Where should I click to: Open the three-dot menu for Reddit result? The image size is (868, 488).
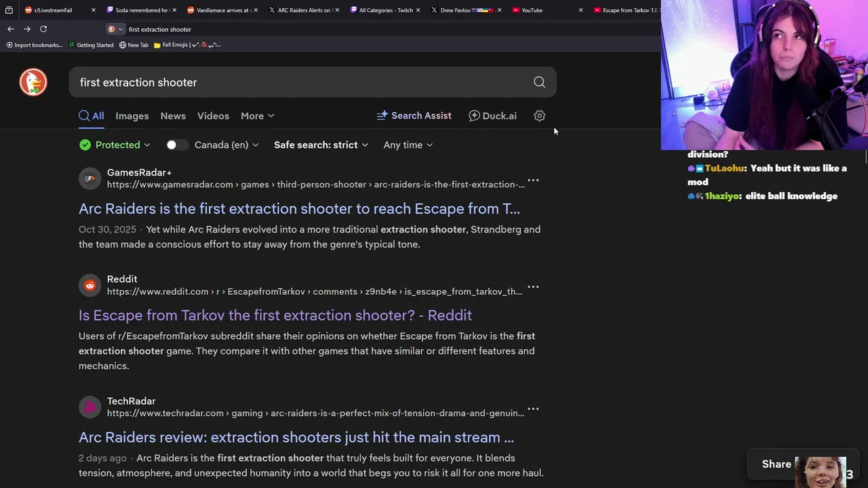click(533, 287)
